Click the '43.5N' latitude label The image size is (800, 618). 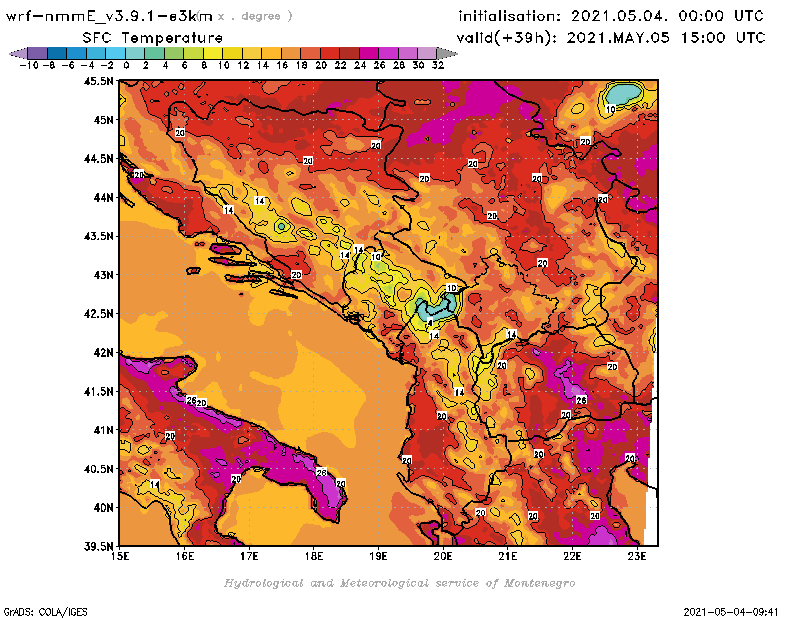(x=98, y=236)
